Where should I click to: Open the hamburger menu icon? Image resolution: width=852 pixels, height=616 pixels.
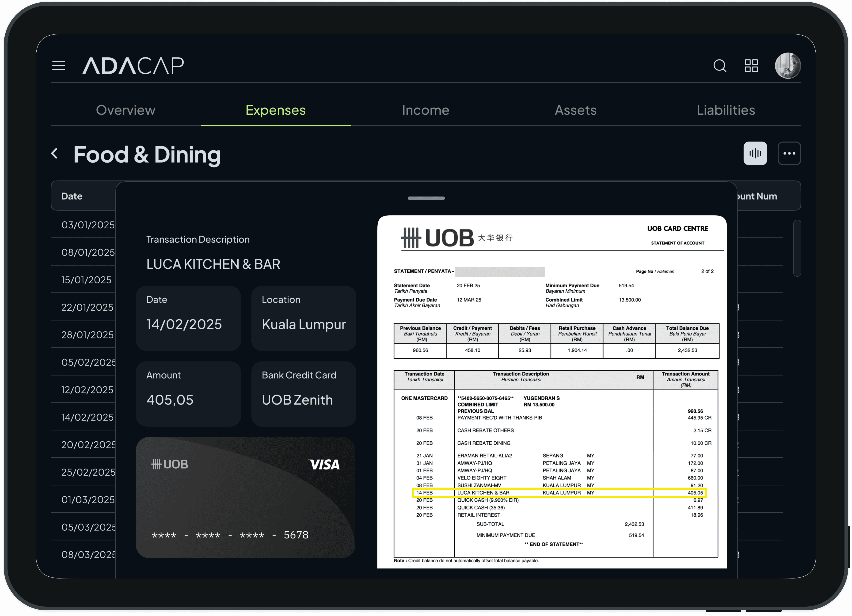pos(59,66)
